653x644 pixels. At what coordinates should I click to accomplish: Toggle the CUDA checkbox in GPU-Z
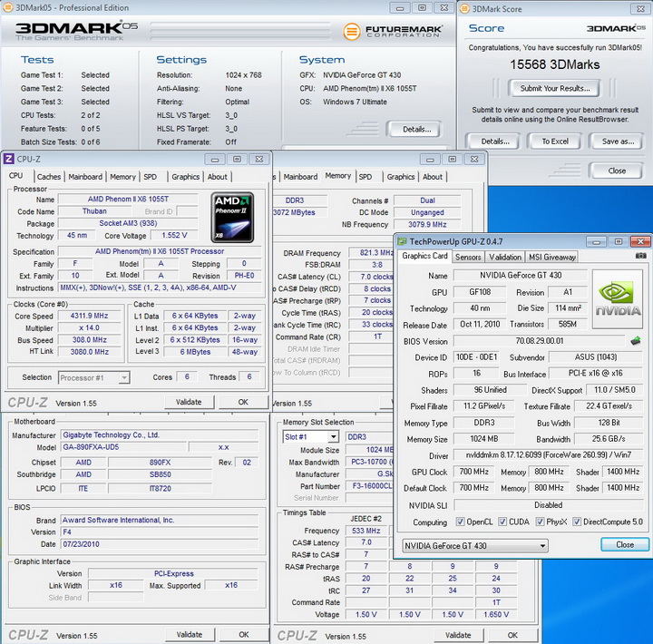point(502,522)
